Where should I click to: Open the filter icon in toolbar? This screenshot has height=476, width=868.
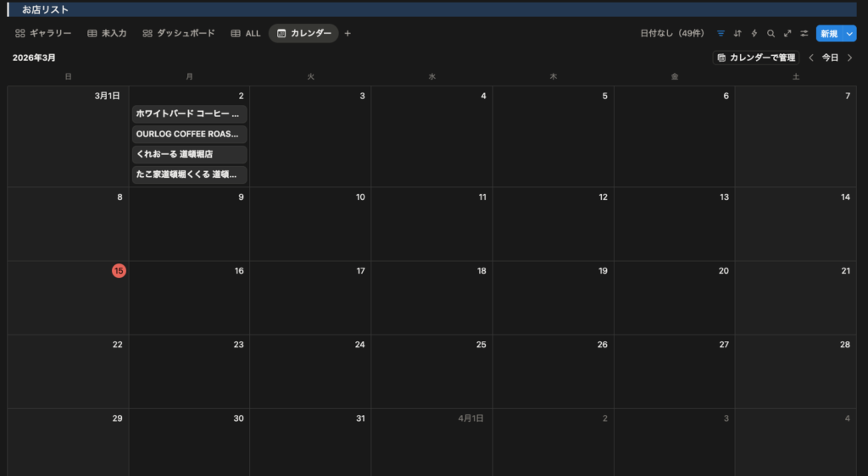(721, 34)
